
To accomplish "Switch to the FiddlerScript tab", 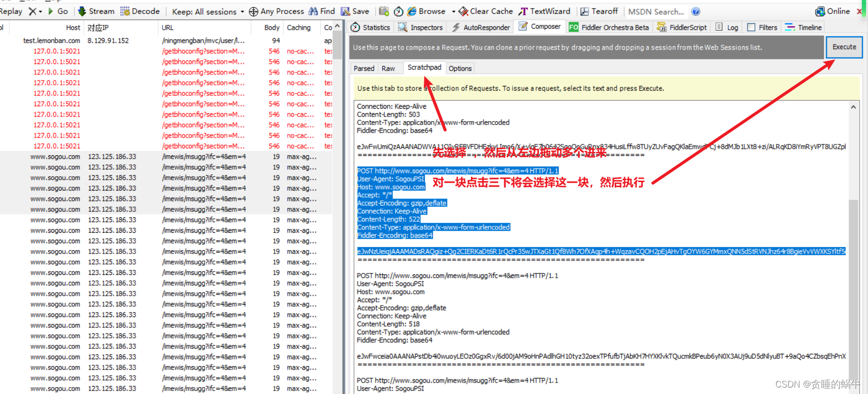I will coord(682,27).
